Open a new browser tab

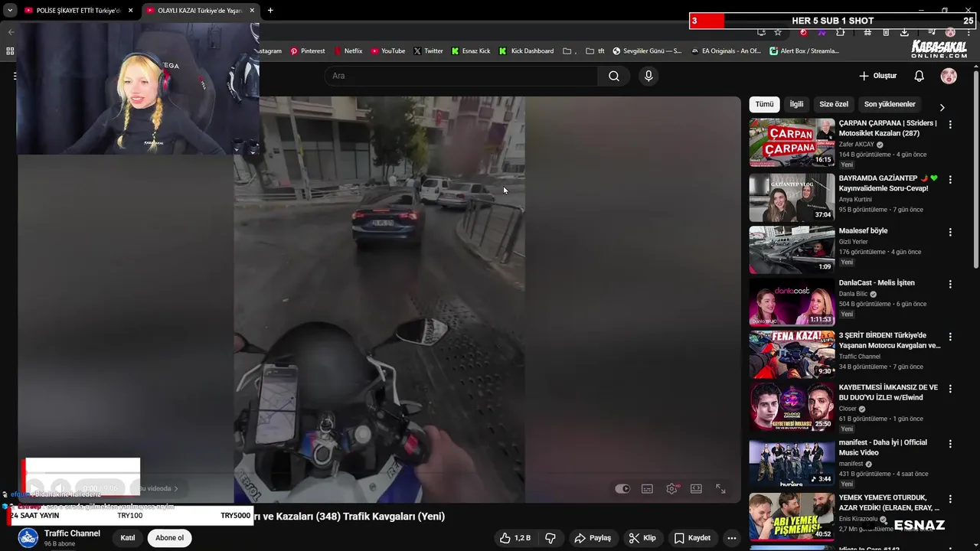click(x=270, y=11)
